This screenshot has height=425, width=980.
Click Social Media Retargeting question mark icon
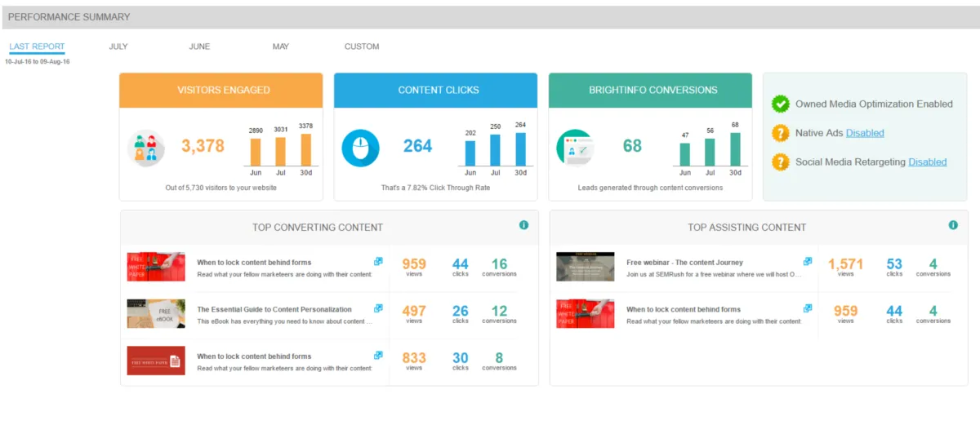coord(781,162)
